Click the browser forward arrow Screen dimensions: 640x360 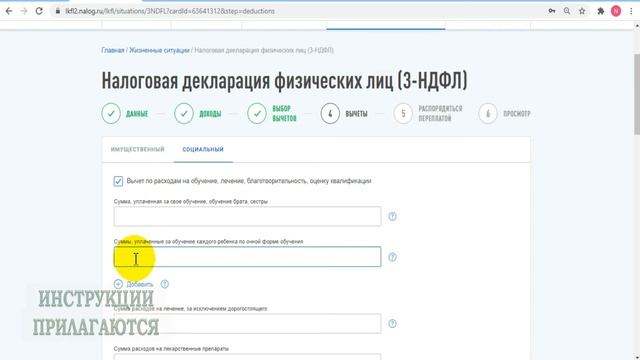click(x=24, y=11)
